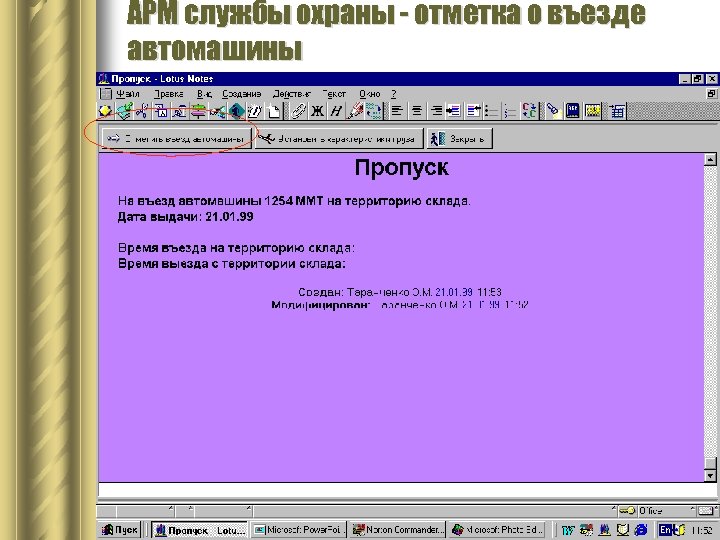Open the Окно menu

pos(370,94)
